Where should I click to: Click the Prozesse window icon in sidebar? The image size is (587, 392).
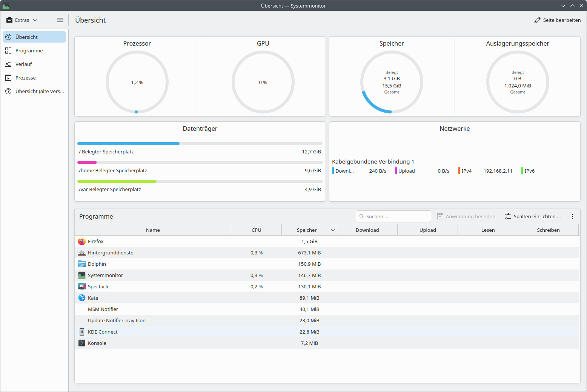[x=8, y=78]
